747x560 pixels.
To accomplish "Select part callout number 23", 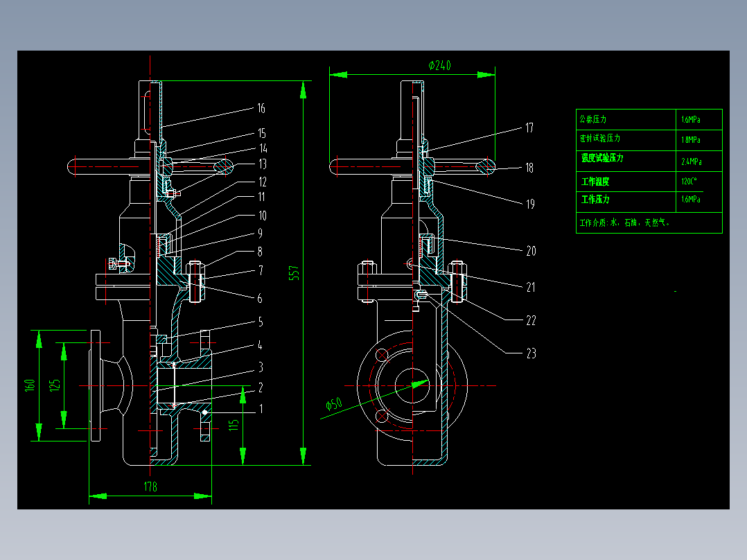I will click(531, 353).
